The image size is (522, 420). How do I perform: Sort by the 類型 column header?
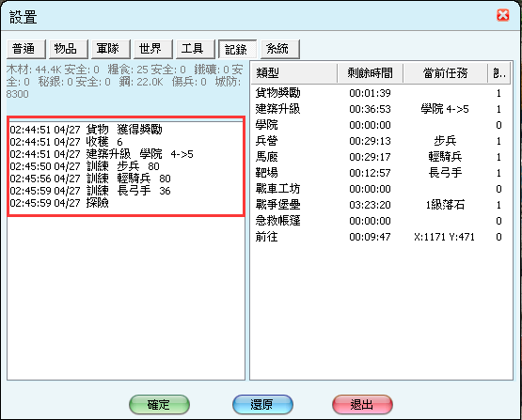294,73
